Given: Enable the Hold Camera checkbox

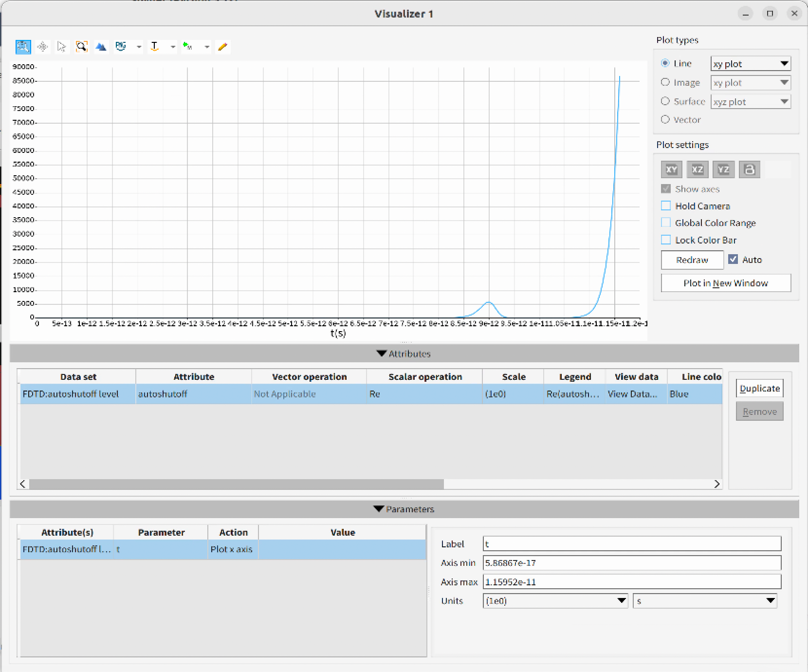Looking at the screenshot, I should [666, 206].
